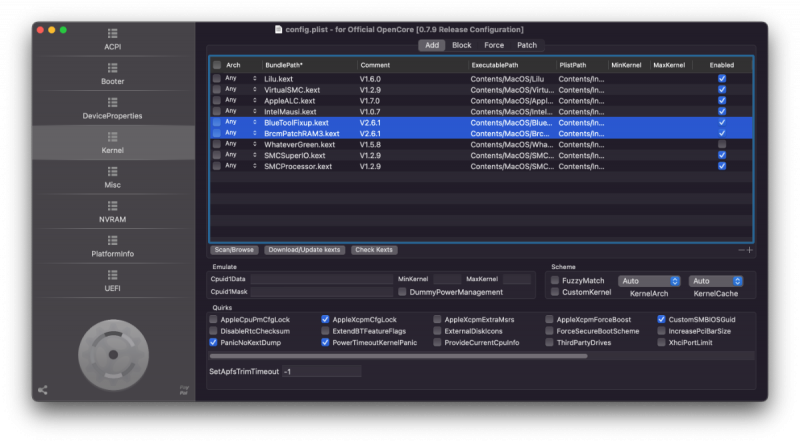Open the Booter section icon

113,71
